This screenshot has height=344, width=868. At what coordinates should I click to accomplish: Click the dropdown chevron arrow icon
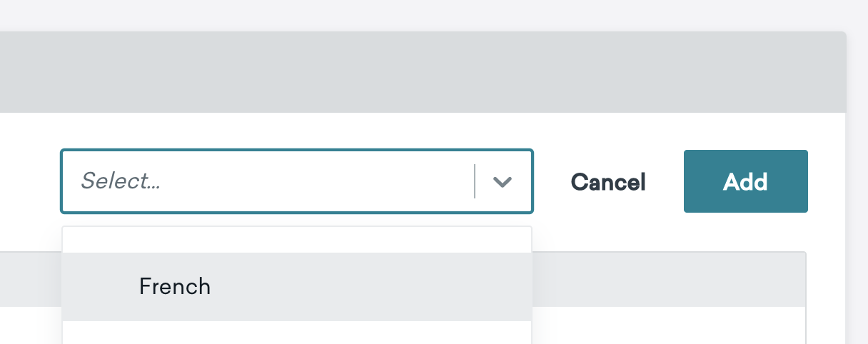tap(503, 182)
